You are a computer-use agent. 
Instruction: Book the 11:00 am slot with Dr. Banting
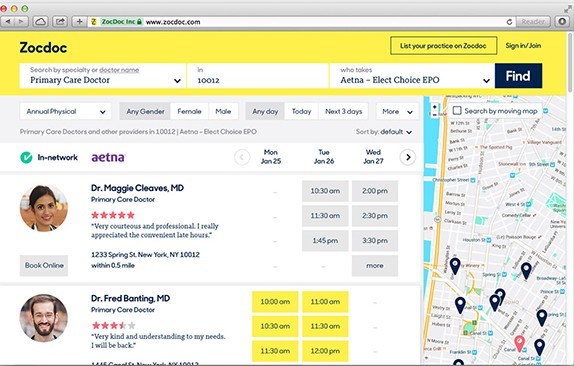325,302
